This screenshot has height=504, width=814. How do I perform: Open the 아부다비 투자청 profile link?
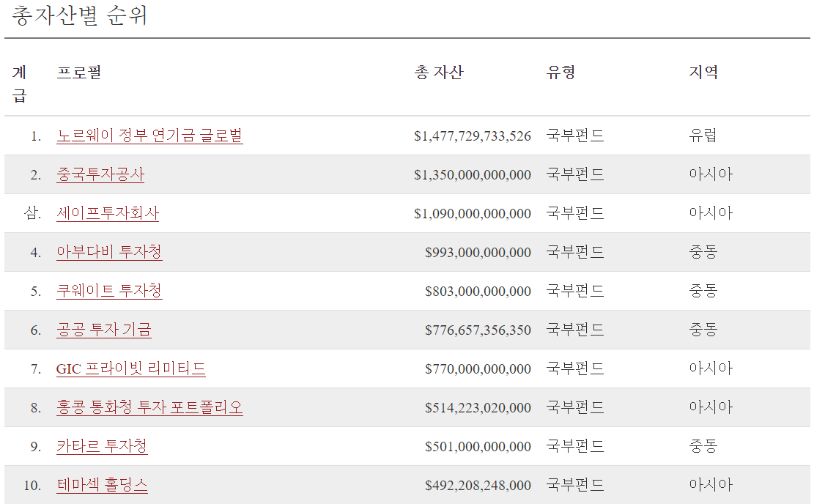point(109,252)
